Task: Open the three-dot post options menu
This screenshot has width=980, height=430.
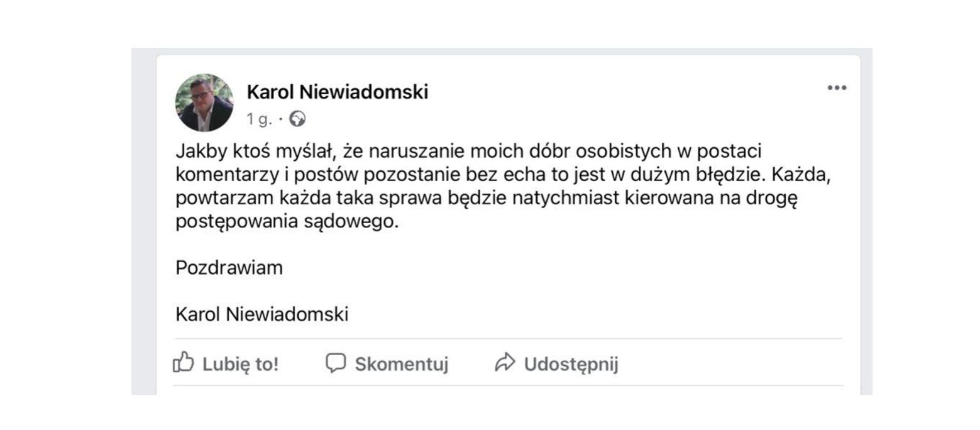Action: tap(836, 88)
